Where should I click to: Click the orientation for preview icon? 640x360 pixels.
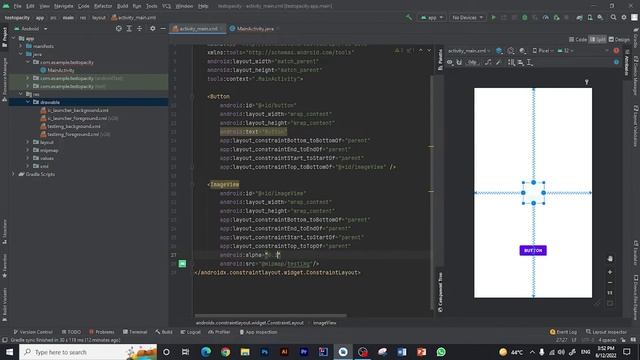(511, 51)
